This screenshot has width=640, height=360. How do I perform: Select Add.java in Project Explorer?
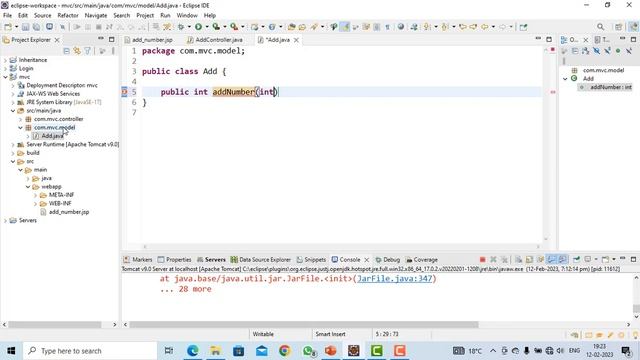(x=52, y=136)
